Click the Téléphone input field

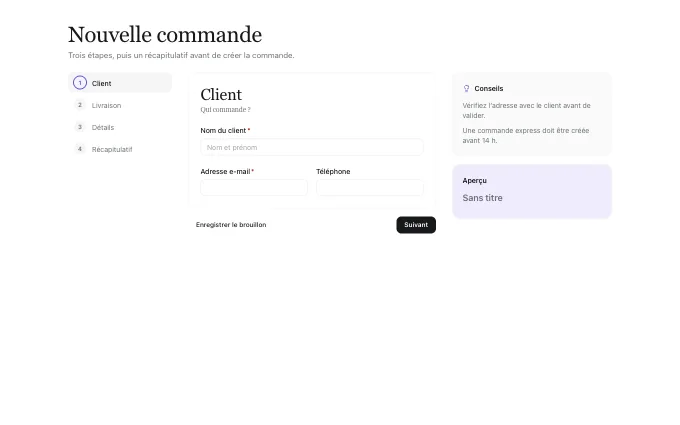(x=369, y=187)
